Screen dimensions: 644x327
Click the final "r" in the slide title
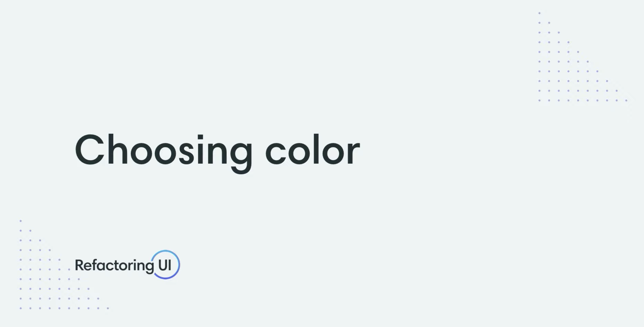pos(353,153)
